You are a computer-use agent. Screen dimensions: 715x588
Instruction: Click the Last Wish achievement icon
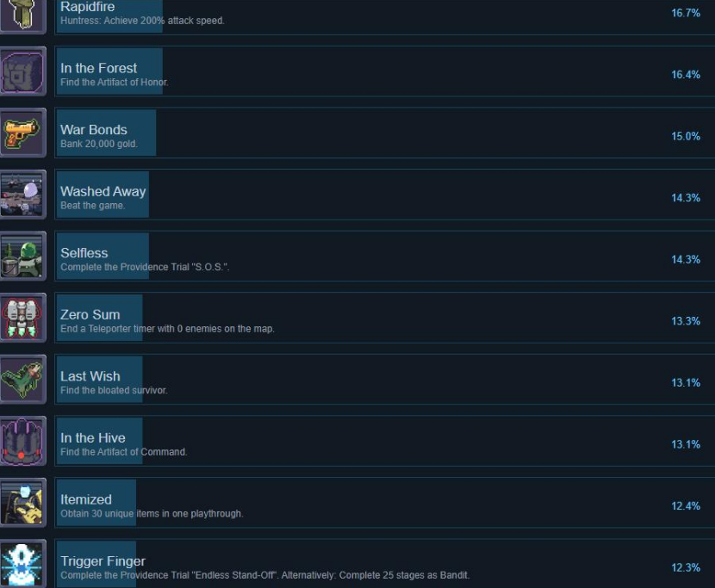click(22, 380)
